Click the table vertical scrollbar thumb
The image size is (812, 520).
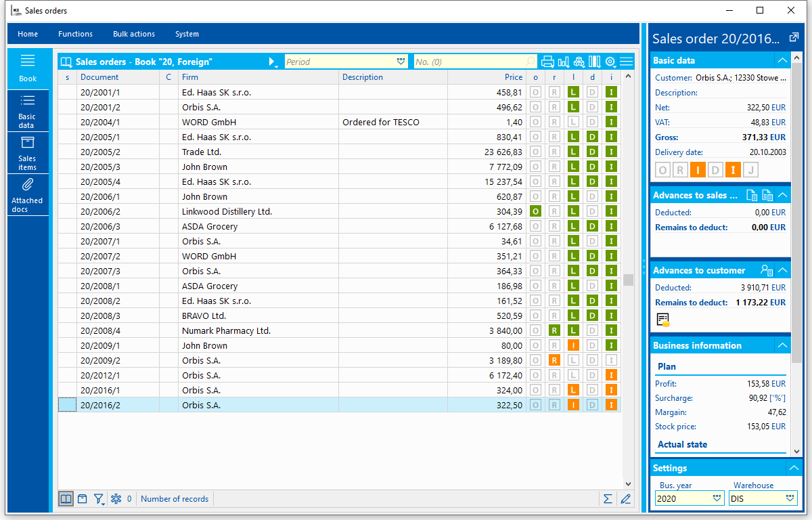click(628, 280)
